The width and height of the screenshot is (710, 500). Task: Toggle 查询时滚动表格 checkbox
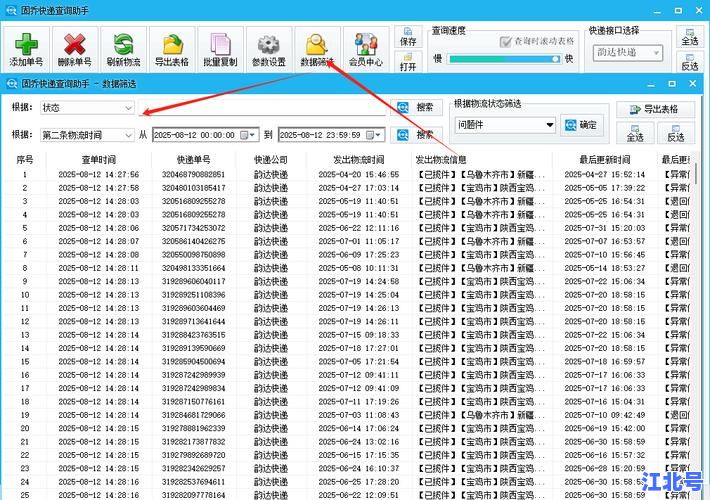(505, 42)
